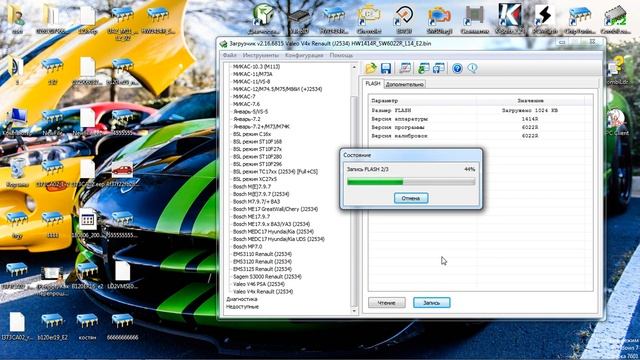Click the 'Версия калибровок' row label
640x360 pixels.
[399, 136]
